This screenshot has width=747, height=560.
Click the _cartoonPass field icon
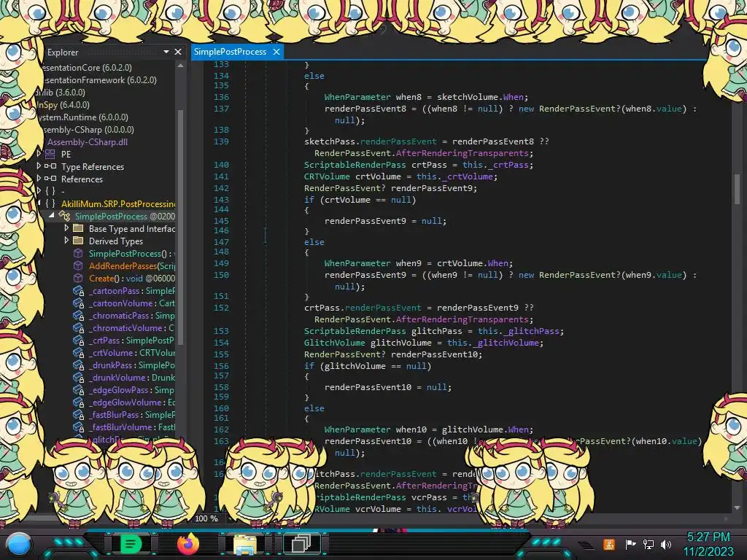[78, 290]
